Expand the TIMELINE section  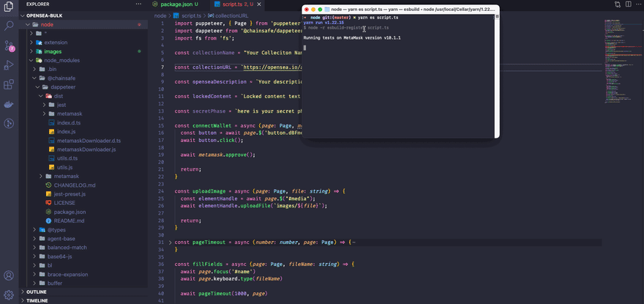click(x=37, y=300)
